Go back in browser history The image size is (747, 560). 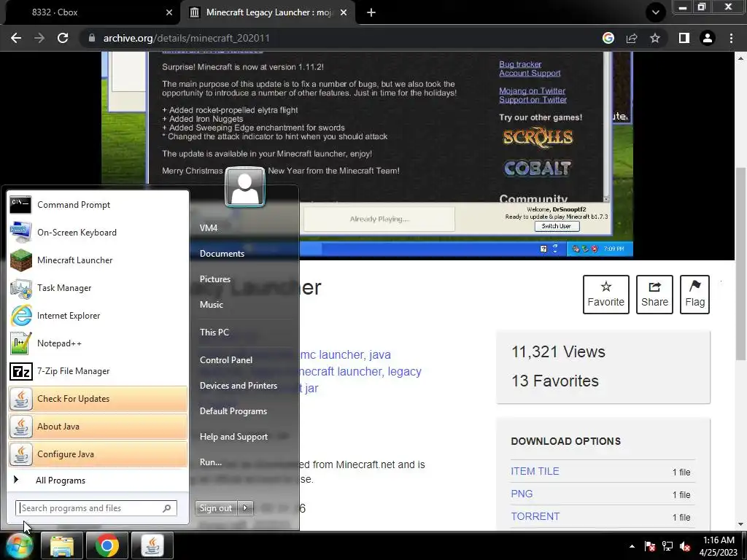16,38
